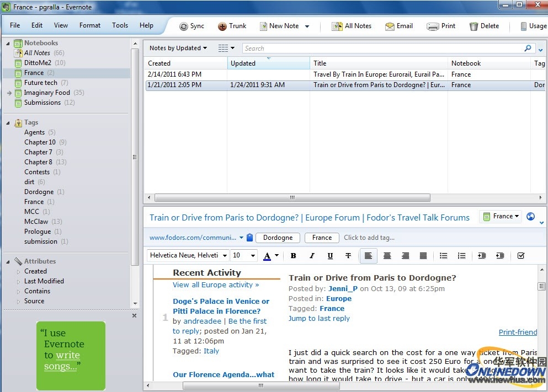Apply italic formatting
This screenshot has height=392, width=548.
coord(312,256)
